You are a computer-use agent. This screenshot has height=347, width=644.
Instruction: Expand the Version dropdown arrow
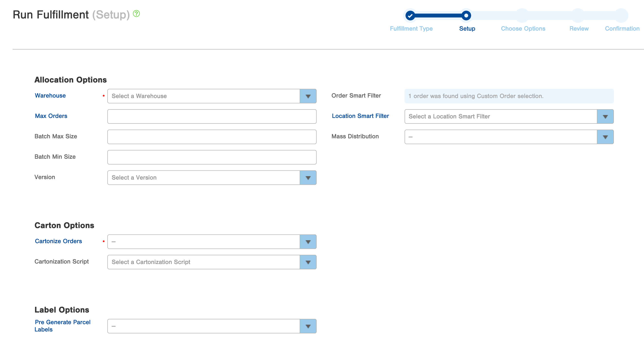[x=308, y=178]
